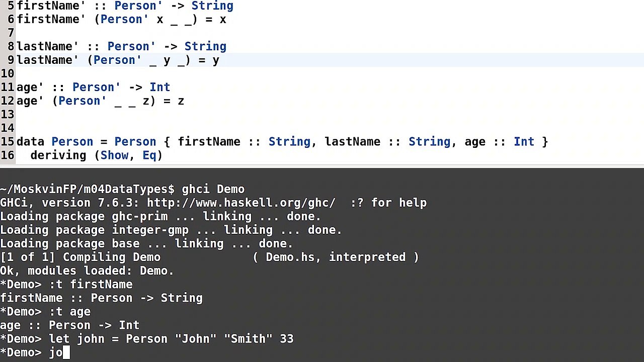Click the 'Show' class in deriving clause

pos(114,155)
